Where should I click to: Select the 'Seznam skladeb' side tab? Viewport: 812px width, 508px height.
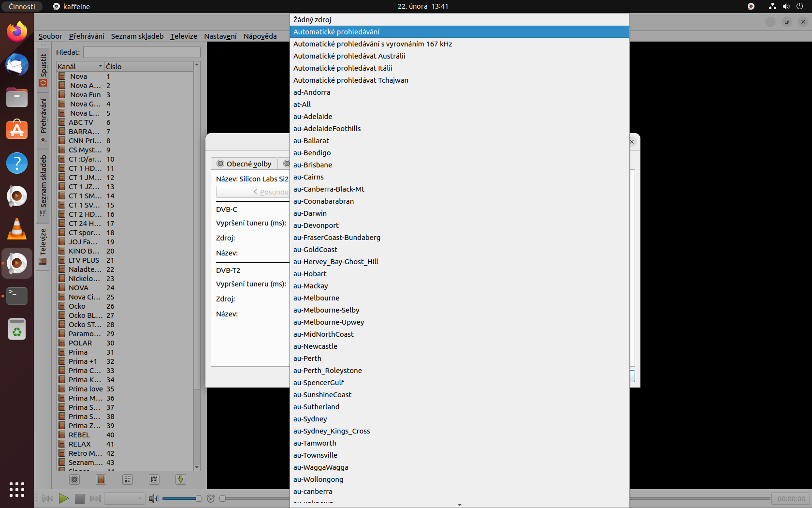pos(43,185)
